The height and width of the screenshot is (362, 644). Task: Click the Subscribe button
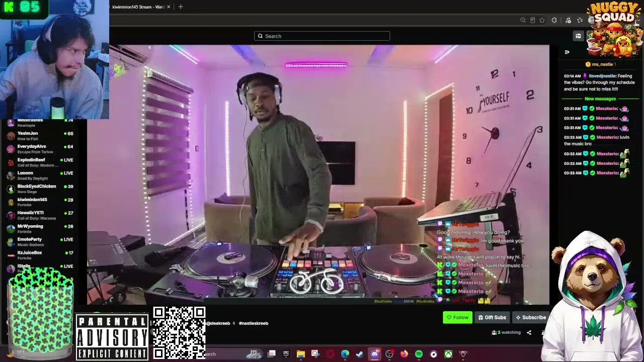(x=530, y=317)
